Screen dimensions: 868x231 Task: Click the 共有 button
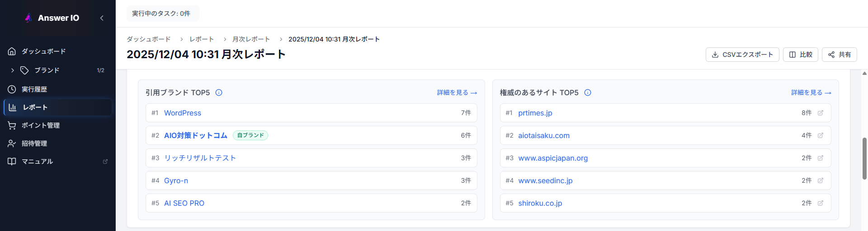pos(839,55)
